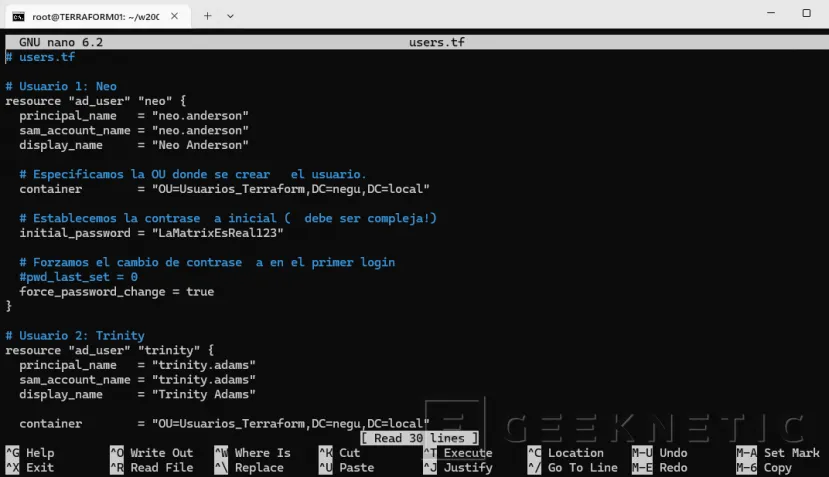Click the M-6 Copy shortcut
The width and height of the screenshot is (829, 477).
click(764, 468)
